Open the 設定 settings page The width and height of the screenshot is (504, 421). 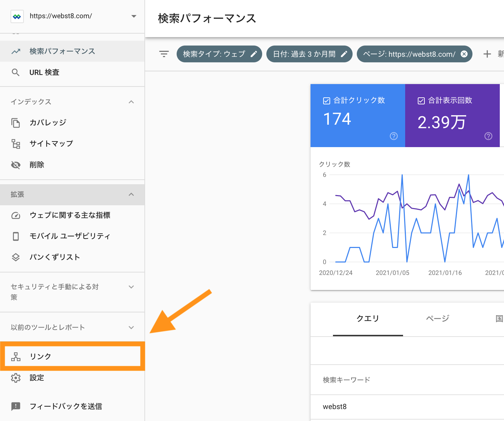37,378
